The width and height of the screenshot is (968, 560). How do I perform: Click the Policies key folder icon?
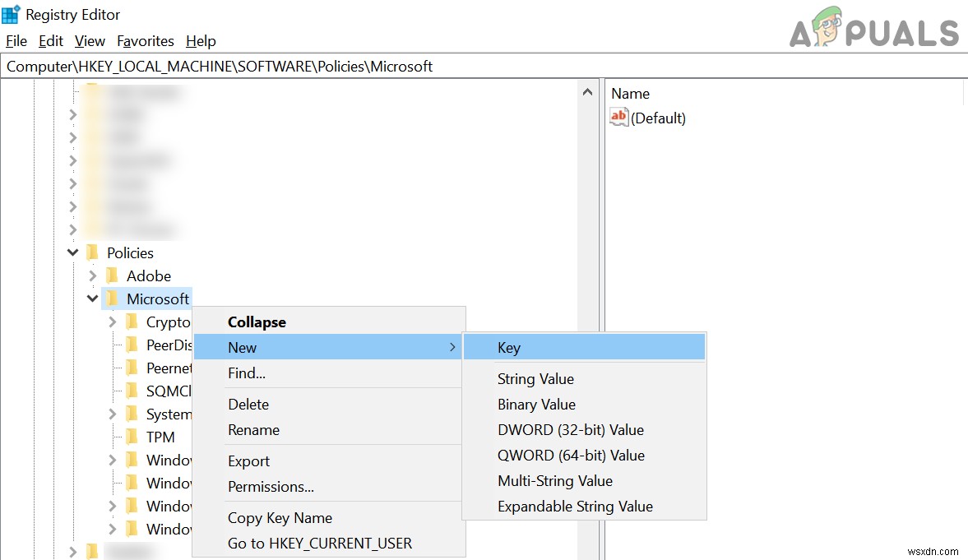(93, 252)
